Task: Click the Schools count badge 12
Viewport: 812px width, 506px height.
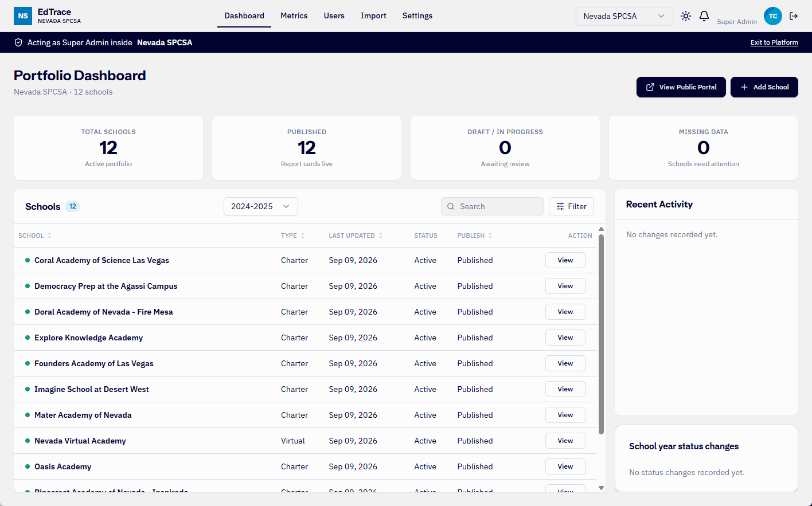Action: click(73, 206)
